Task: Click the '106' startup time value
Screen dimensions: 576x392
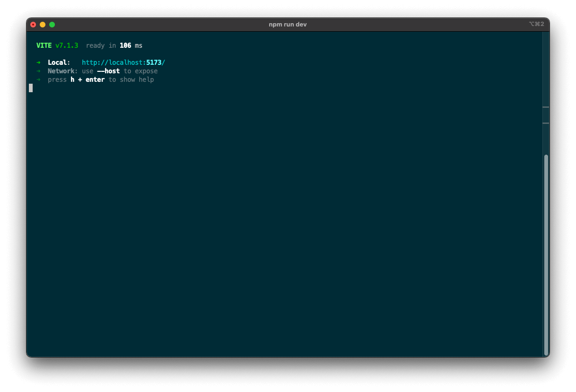Action: click(125, 45)
